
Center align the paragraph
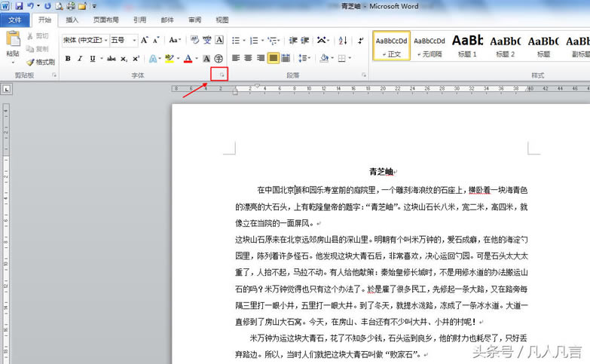tap(248, 58)
